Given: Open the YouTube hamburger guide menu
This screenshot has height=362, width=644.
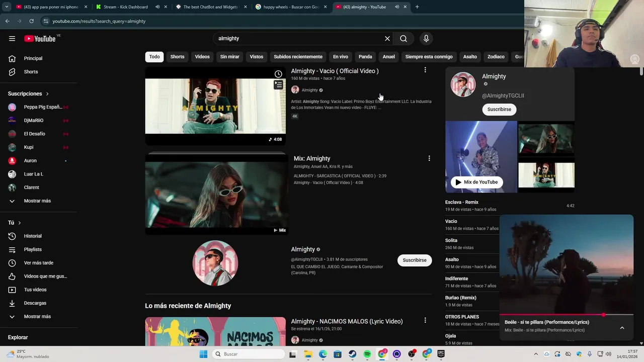Looking at the screenshot, I should 12,39.
